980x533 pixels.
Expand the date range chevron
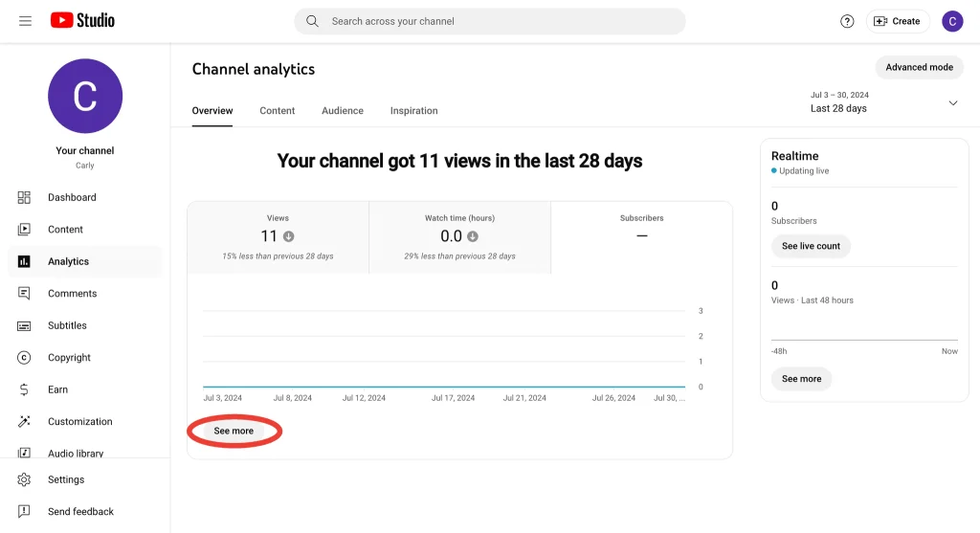pyautogui.click(x=952, y=103)
